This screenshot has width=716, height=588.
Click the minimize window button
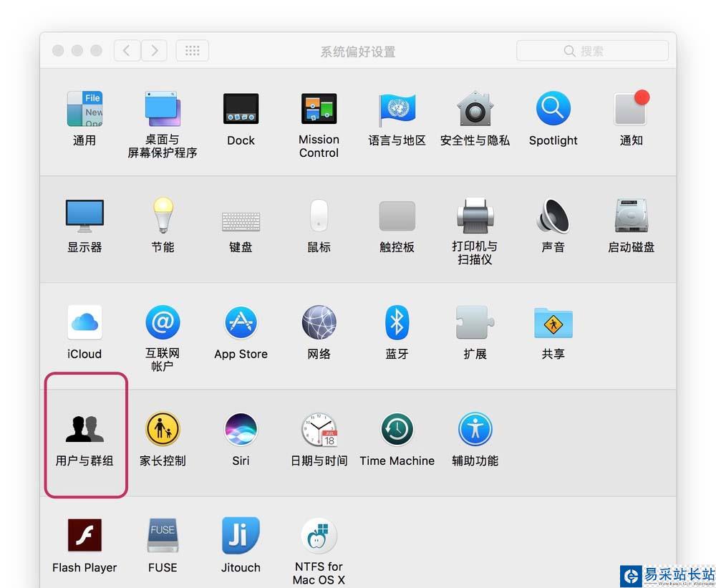pos(77,50)
